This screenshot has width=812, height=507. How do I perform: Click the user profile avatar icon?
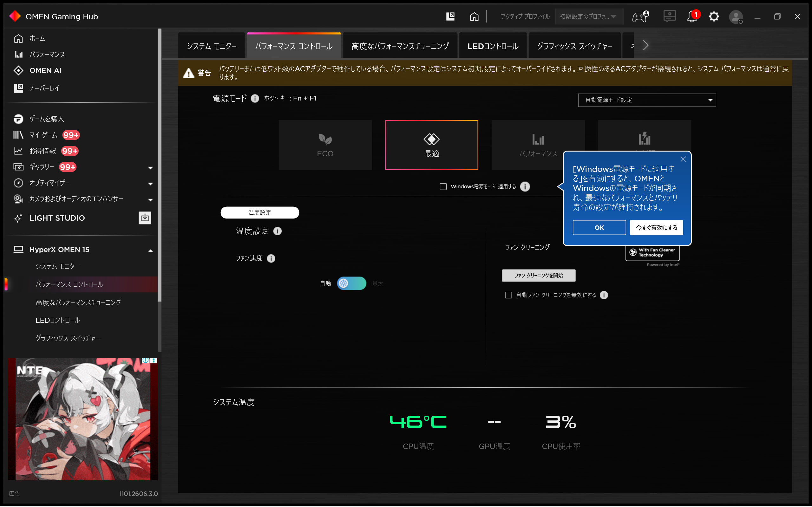pyautogui.click(x=736, y=17)
